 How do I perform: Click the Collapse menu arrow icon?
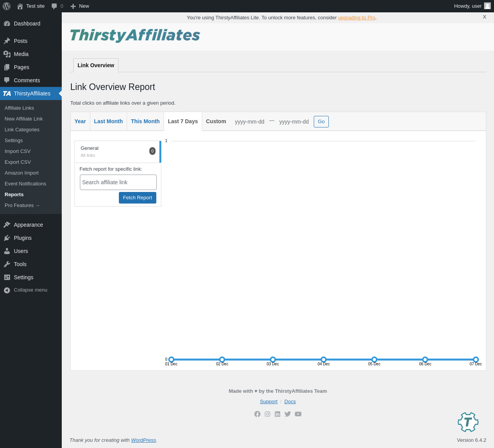7,290
